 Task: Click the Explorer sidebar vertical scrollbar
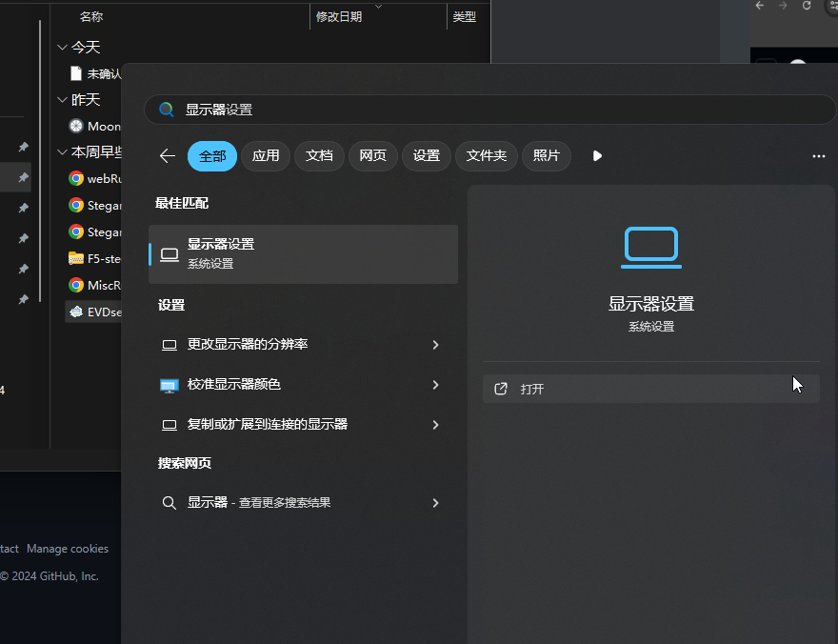click(40, 160)
